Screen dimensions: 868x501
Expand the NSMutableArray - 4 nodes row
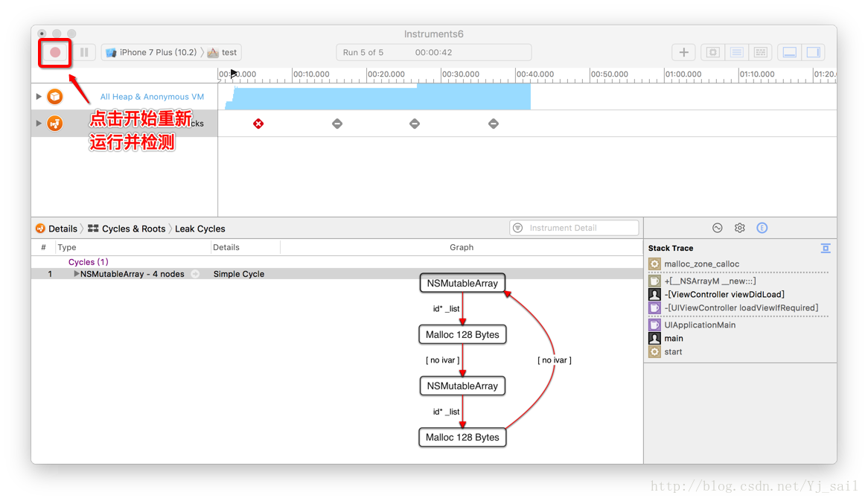coord(77,274)
